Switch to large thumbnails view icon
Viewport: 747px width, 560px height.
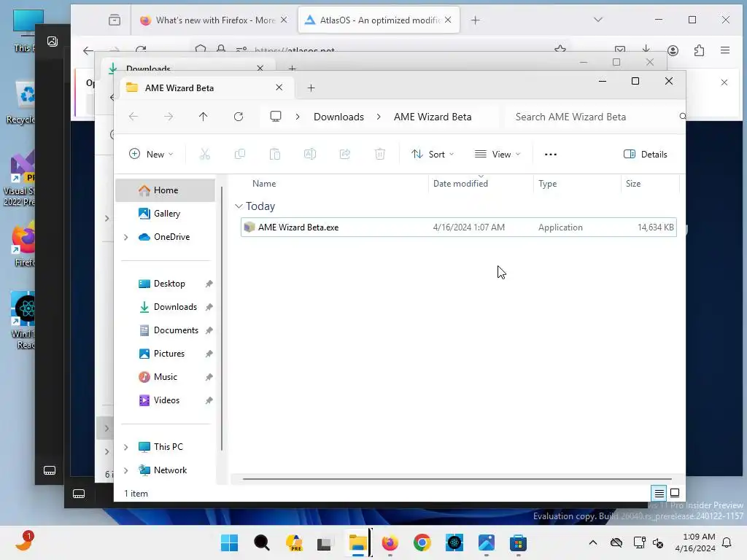(675, 493)
